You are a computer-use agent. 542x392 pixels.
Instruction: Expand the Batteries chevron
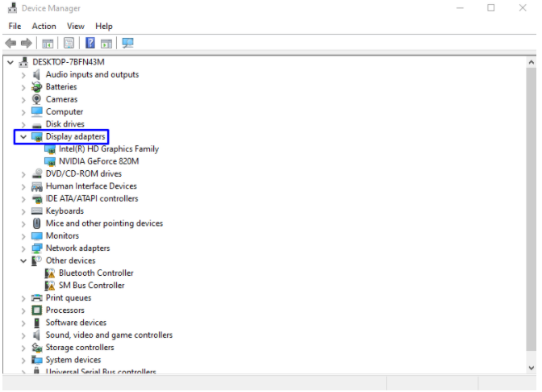pyautogui.click(x=23, y=87)
